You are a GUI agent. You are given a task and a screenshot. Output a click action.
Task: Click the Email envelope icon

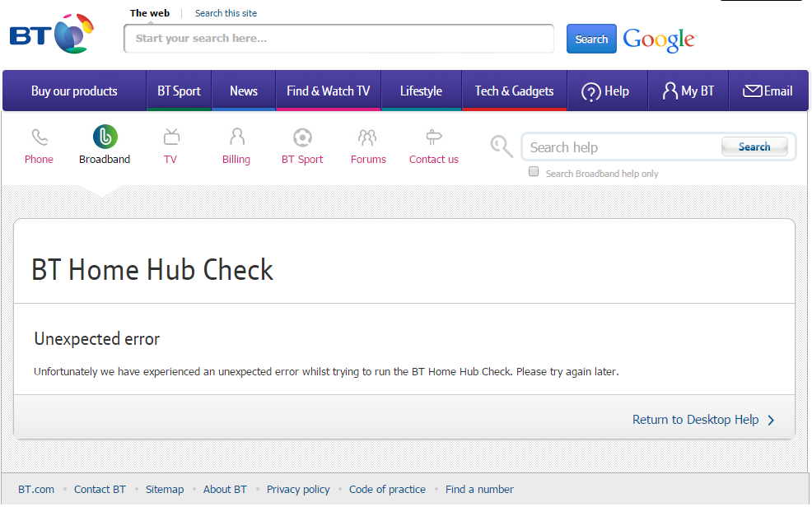pyautogui.click(x=753, y=91)
